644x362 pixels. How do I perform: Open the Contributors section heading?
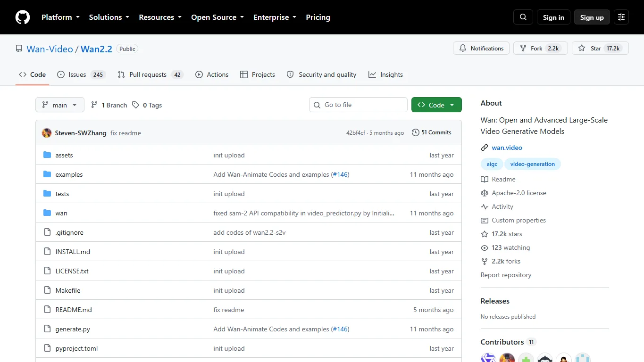pos(502,342)
